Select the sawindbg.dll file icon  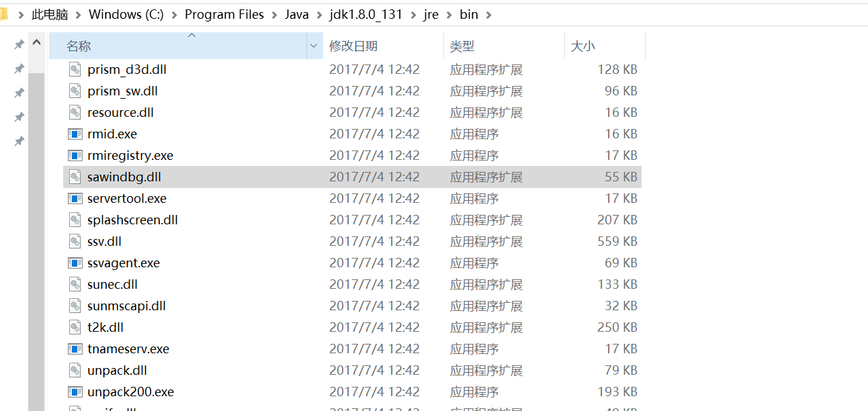[74, 177]
